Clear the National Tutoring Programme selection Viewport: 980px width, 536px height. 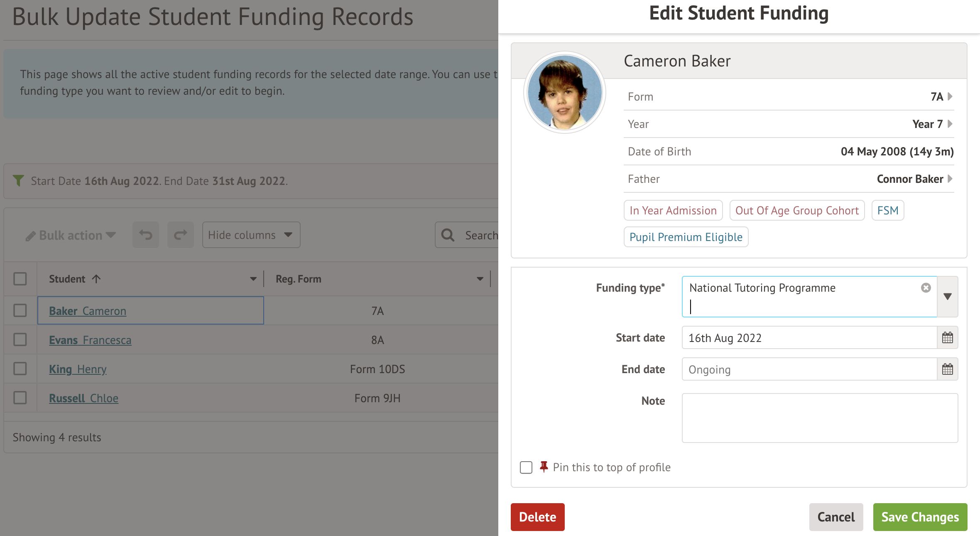[926, 288]
